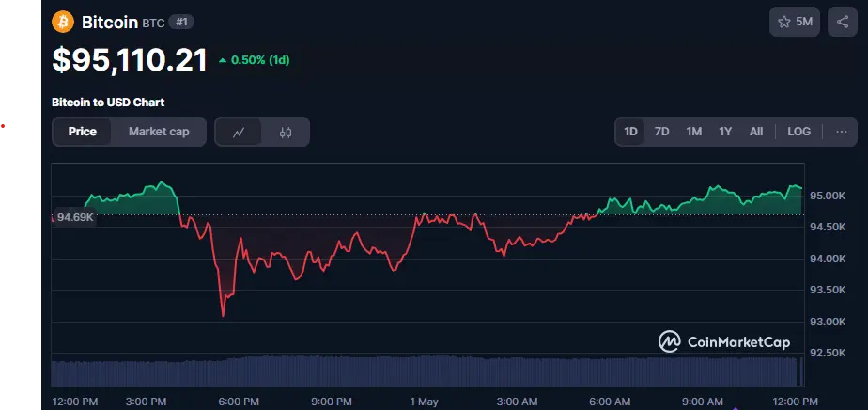
Task: Click the 3:00 AM time axis label
Action: coord(517,402)
